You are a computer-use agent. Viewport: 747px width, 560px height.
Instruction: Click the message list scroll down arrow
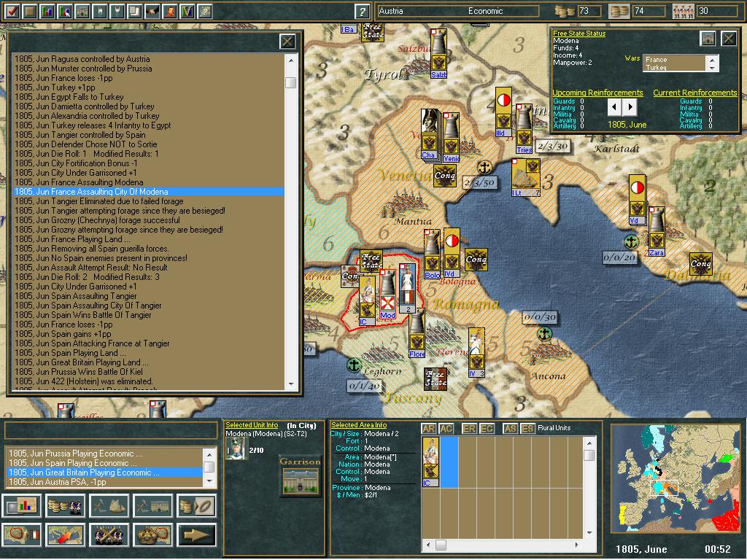[x=209, y=481]
